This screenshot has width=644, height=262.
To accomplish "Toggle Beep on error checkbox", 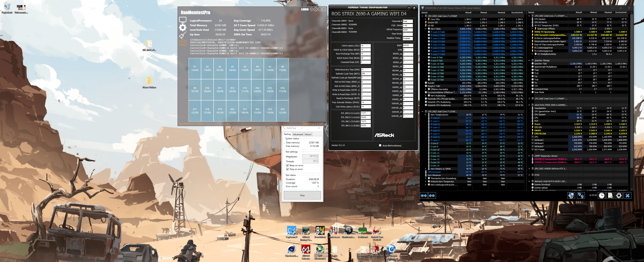I will [288, 165].
